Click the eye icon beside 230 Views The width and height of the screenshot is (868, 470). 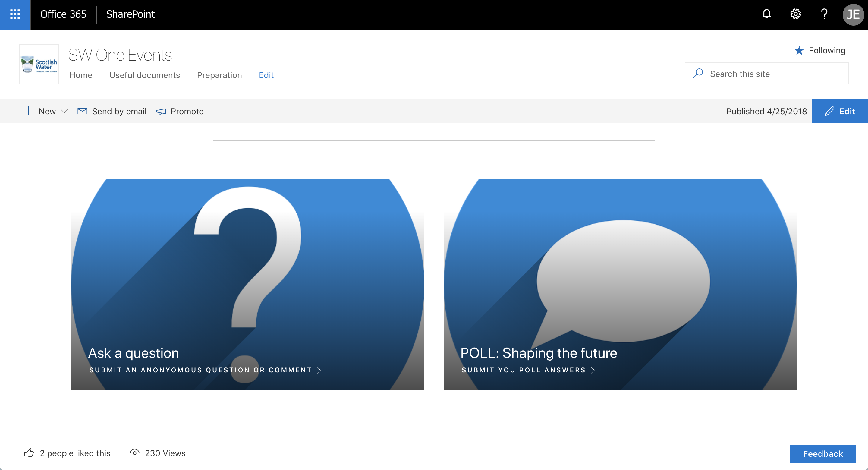click(134, 453)
